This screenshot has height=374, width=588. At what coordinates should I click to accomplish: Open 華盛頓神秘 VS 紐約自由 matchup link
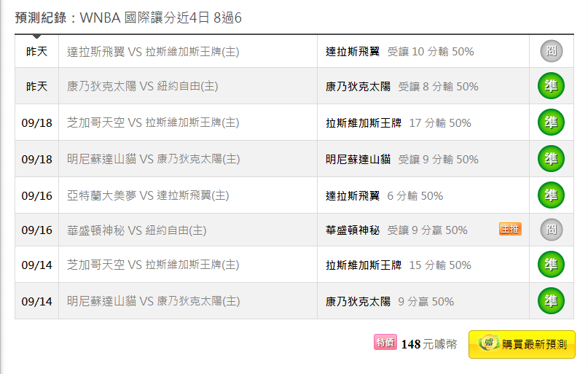click(137, 230)
